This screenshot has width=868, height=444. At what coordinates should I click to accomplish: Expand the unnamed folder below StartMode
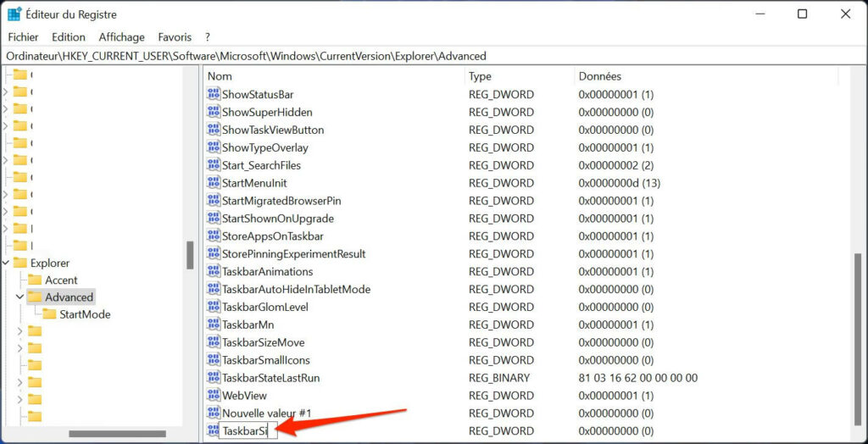(x=19, y=331)
